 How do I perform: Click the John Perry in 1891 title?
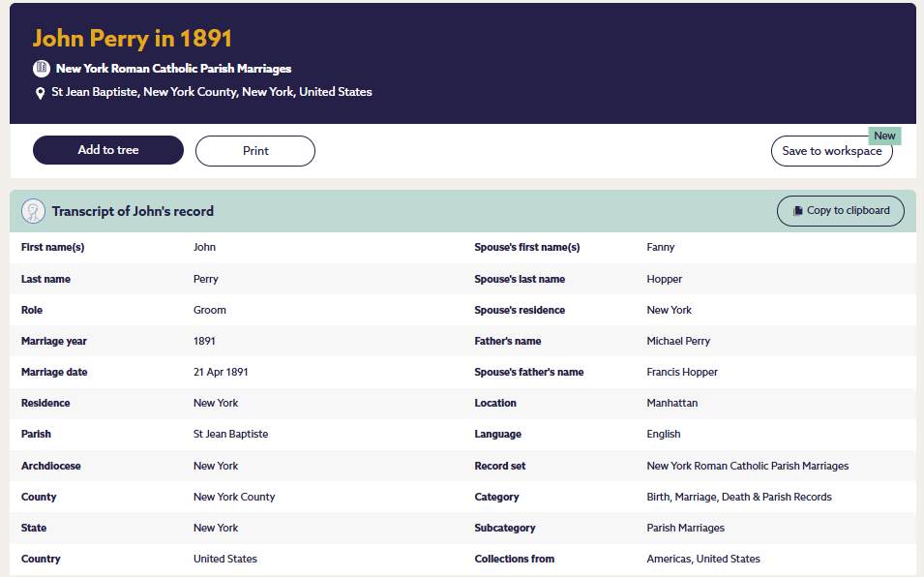(x=132, y=39)
